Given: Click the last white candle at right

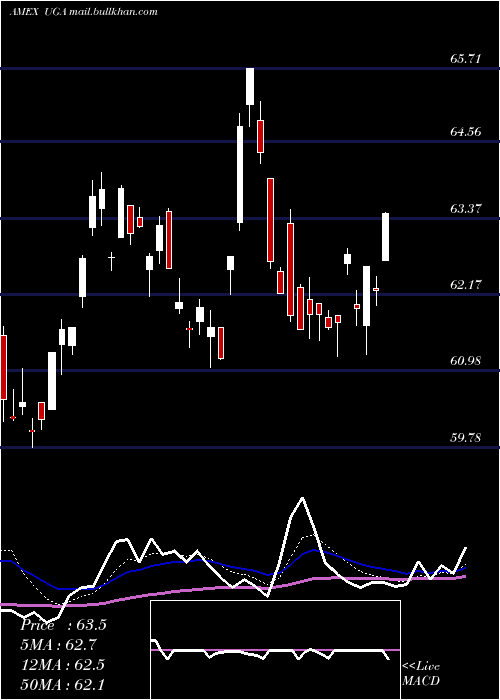Looking at the screenshot, I should pos(385,237).
